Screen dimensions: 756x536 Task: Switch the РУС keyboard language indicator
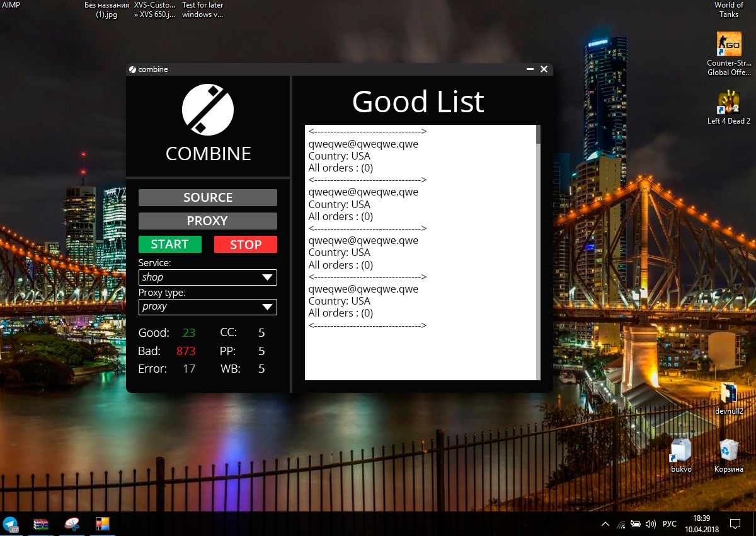click(670, 524)
